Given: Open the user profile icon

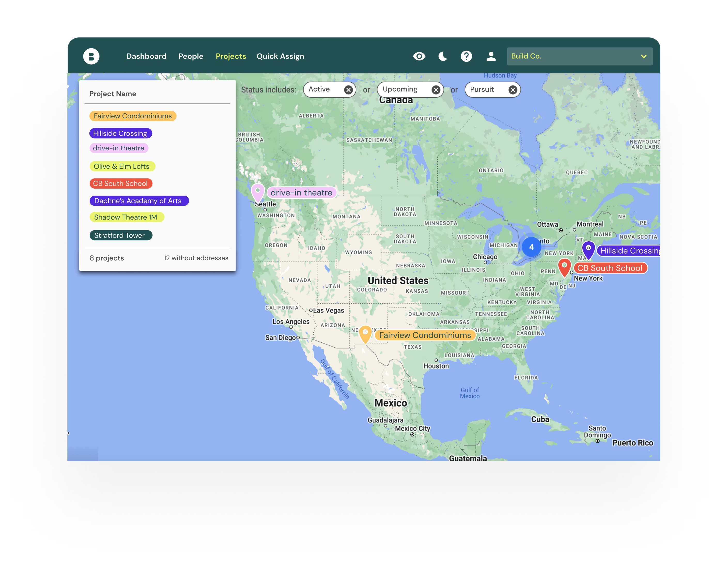Looking at the screenshot, I should (491, 56).
